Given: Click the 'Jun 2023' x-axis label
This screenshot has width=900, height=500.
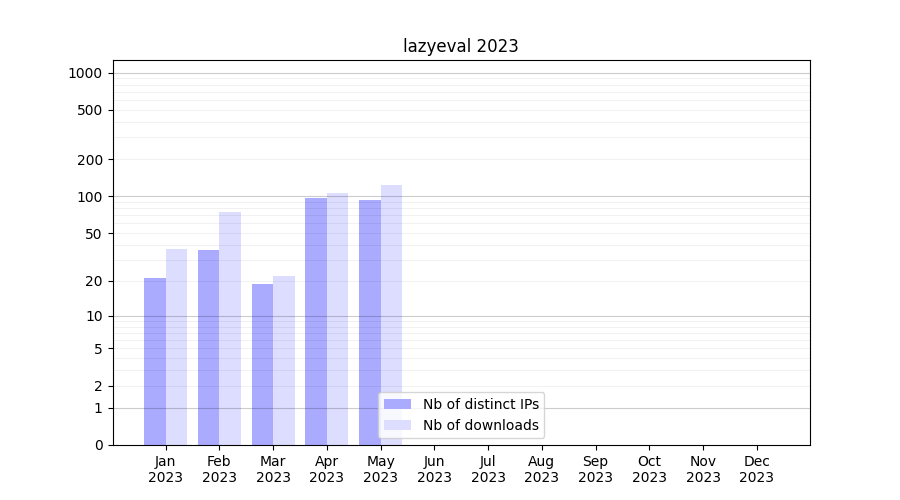Looking at the screenshot, I should click(434, 469).
